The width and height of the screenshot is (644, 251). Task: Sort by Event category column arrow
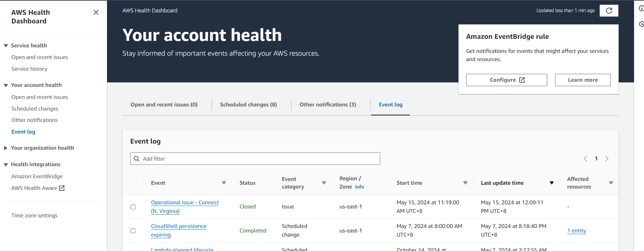[324, 183]
